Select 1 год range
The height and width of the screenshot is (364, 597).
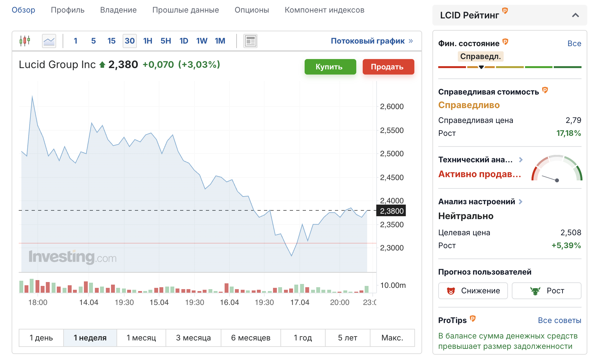[x=303, y=338]
